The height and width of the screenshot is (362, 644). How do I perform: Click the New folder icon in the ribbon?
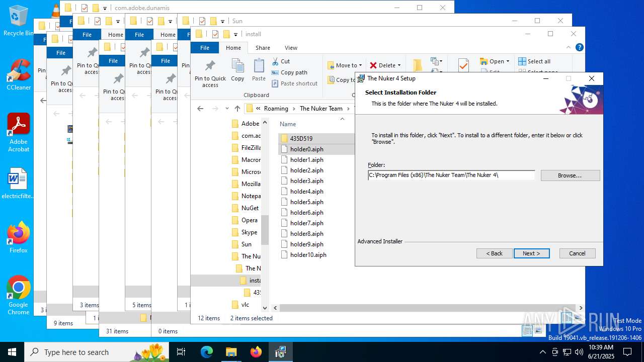pos(418,65)
